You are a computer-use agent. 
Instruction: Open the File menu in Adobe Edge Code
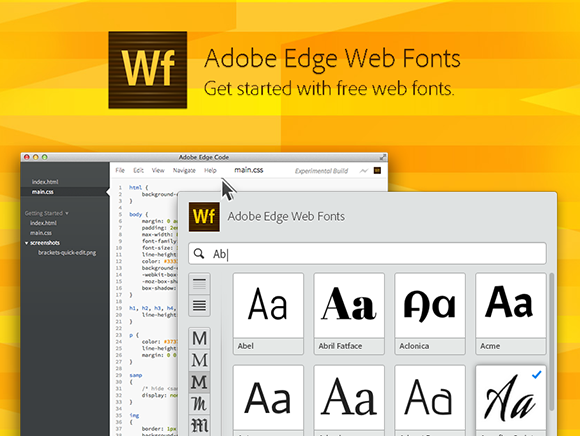(120, 170)
